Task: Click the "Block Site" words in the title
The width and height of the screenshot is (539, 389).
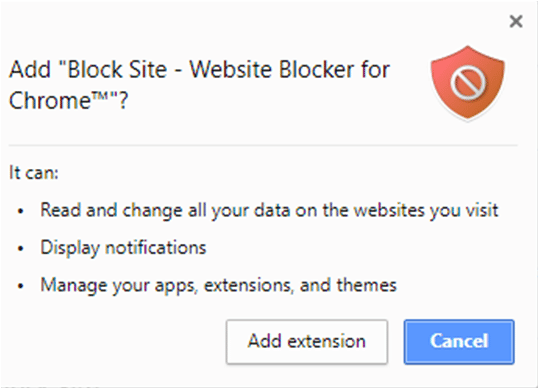Action: [x=117, y=70]
